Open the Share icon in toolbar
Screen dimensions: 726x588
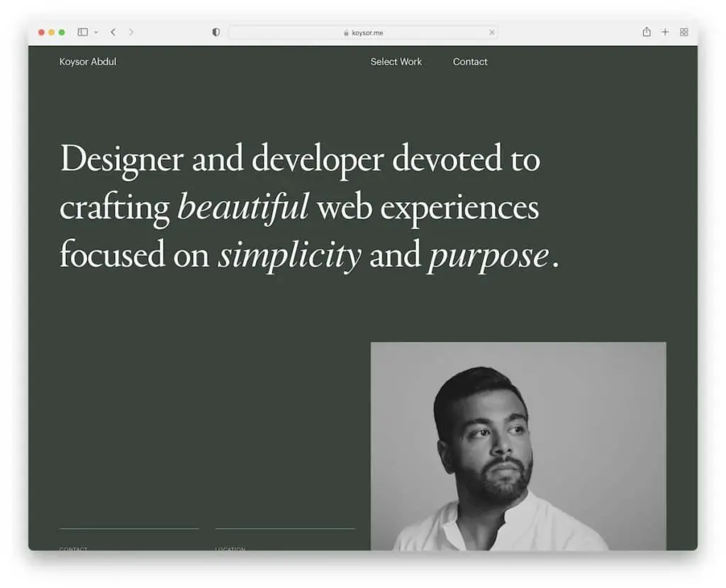tap(646, 32)
